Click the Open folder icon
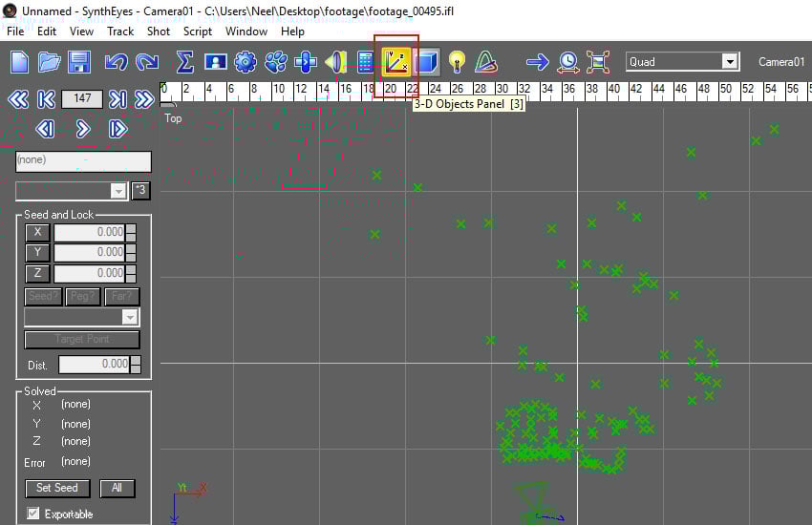This screenshot has width=812, height=525. click(50, 62)
